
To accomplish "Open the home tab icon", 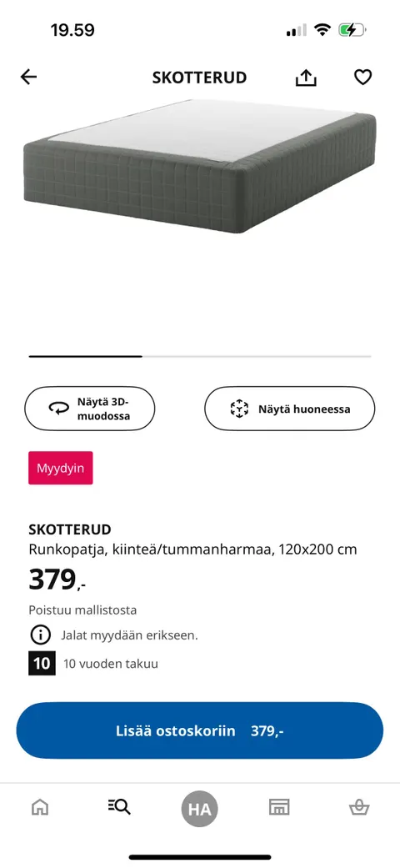I will [x=40, y=808].
